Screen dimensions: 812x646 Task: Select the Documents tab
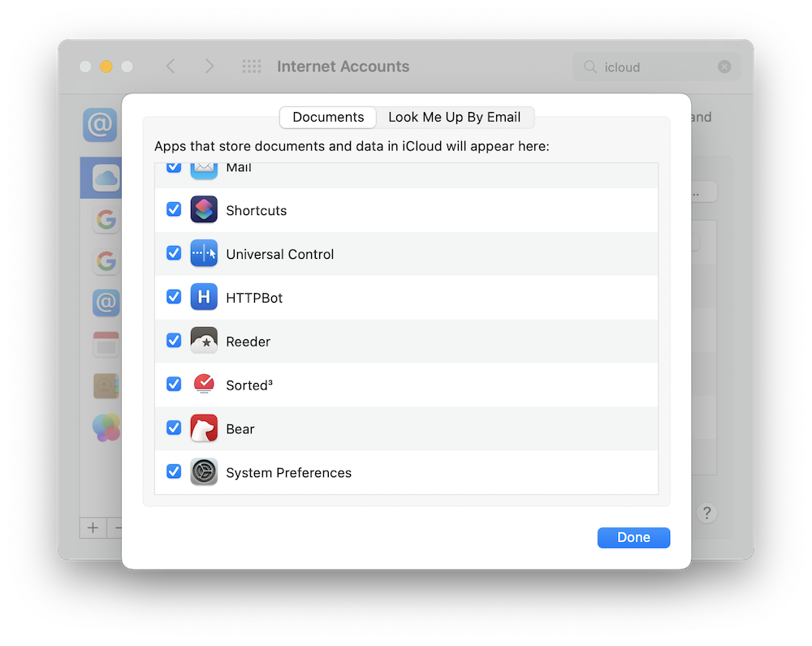tap(327, 117)
